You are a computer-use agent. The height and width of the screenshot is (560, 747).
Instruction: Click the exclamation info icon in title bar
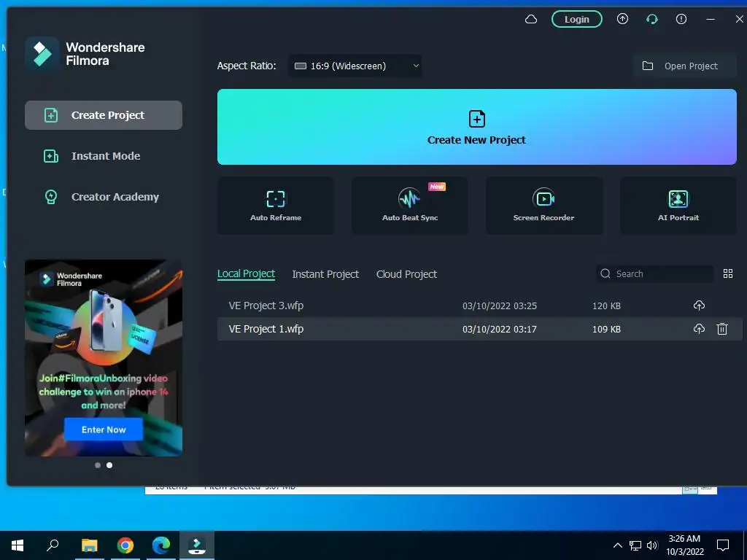point(681,19)
